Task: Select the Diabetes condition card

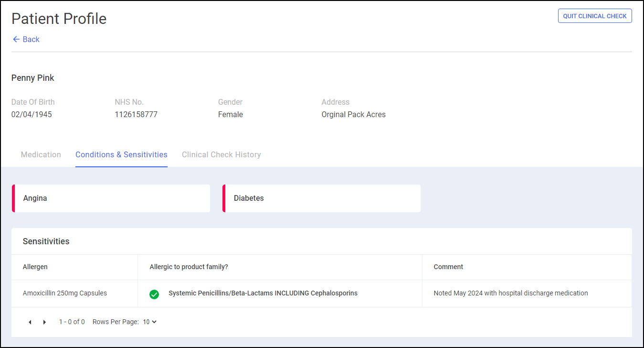Action: point(321,198)
